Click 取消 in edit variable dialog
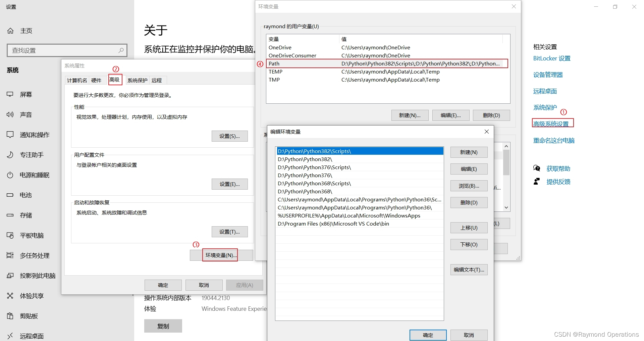The width and height of the screenshot is (644, 341). (469, 335)
